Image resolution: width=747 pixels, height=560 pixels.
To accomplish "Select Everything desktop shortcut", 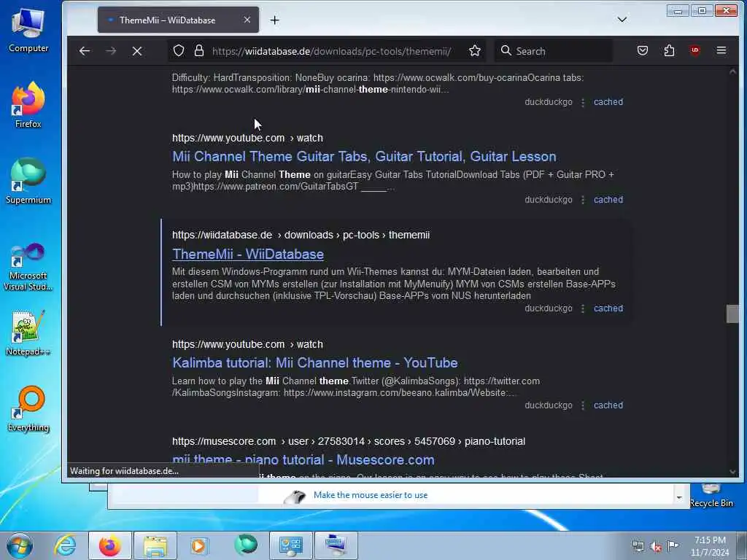I will coord(28,410).
